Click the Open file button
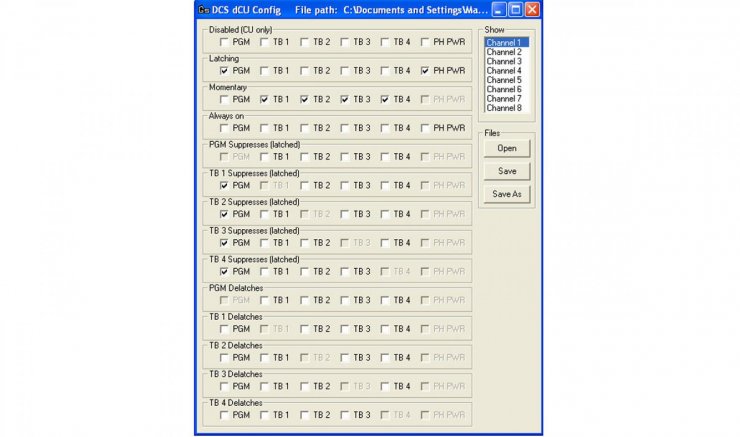Image resolution: width=740 pixels, height=437 pixels. [506, 148]
